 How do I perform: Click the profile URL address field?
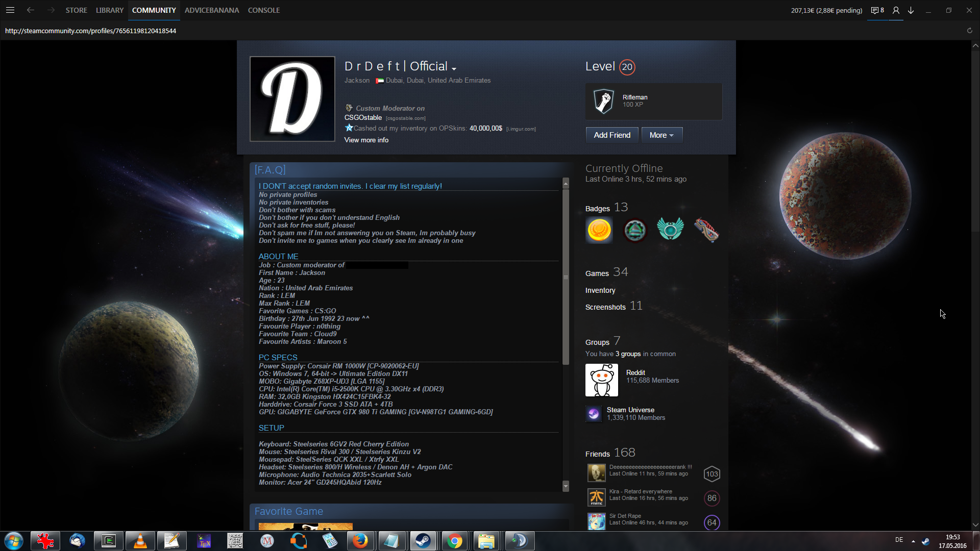[90, 31]
